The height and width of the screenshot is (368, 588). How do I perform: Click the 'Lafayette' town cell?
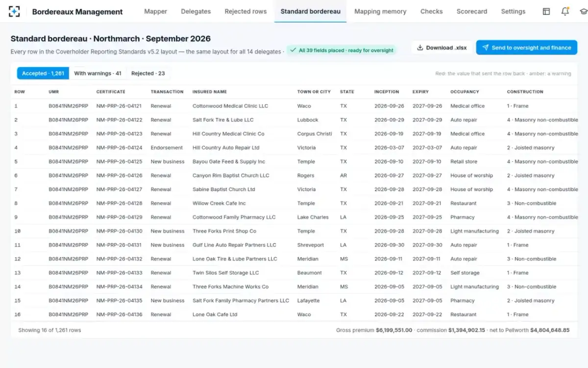click(x=309, y=300)
